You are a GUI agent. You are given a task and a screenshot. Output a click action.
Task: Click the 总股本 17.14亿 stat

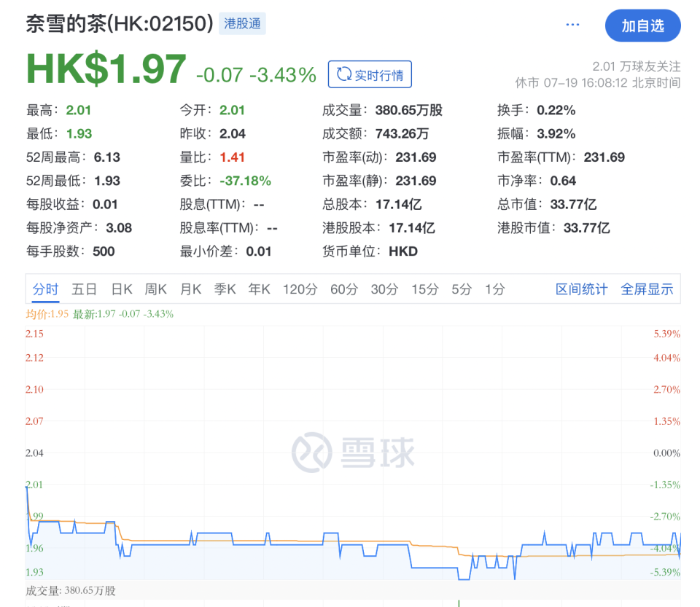[372, 205]
